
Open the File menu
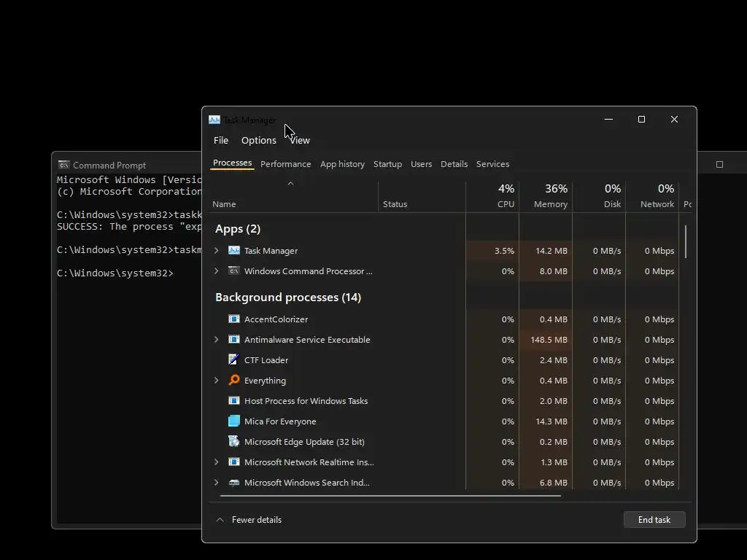click(221, 141)
